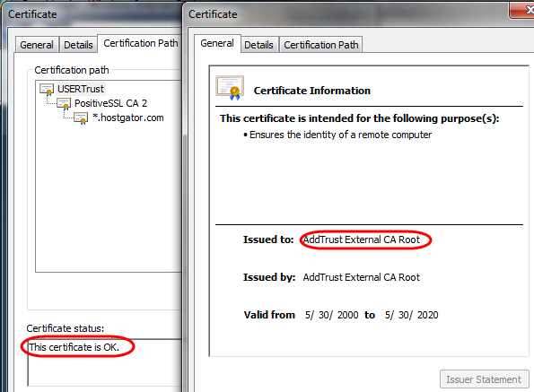Click the Issuer Statement button

484,379
